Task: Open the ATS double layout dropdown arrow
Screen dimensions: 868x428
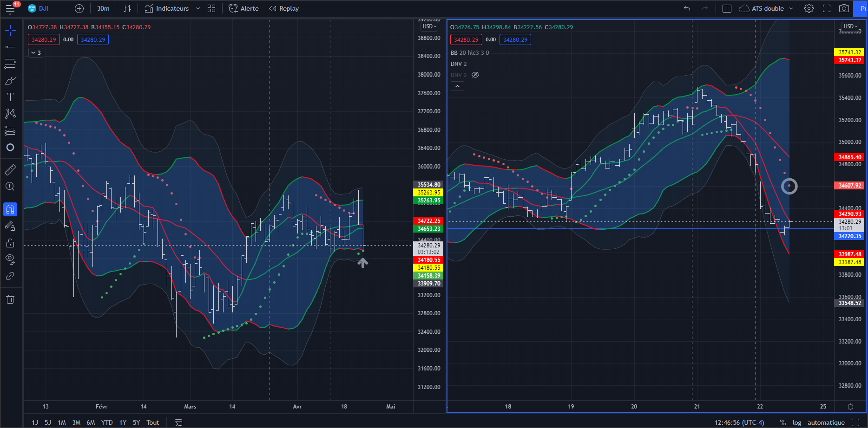Action: click(x=791, y=8)
